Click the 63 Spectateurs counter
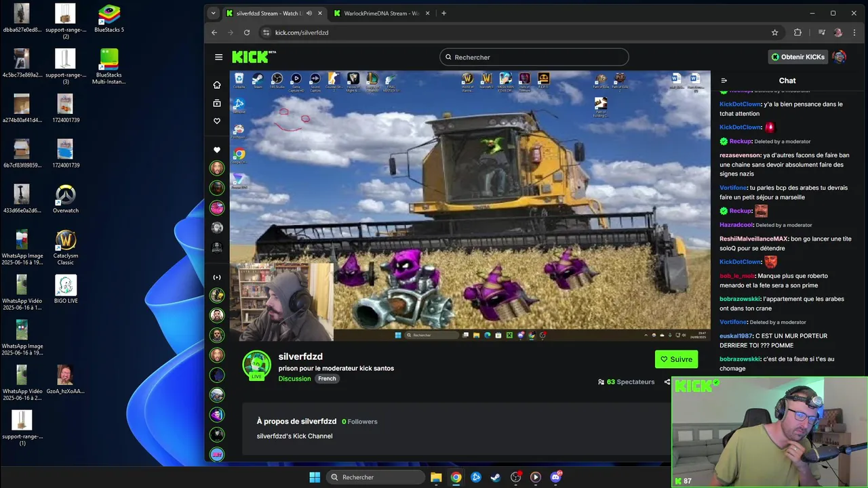 (626, 382)
